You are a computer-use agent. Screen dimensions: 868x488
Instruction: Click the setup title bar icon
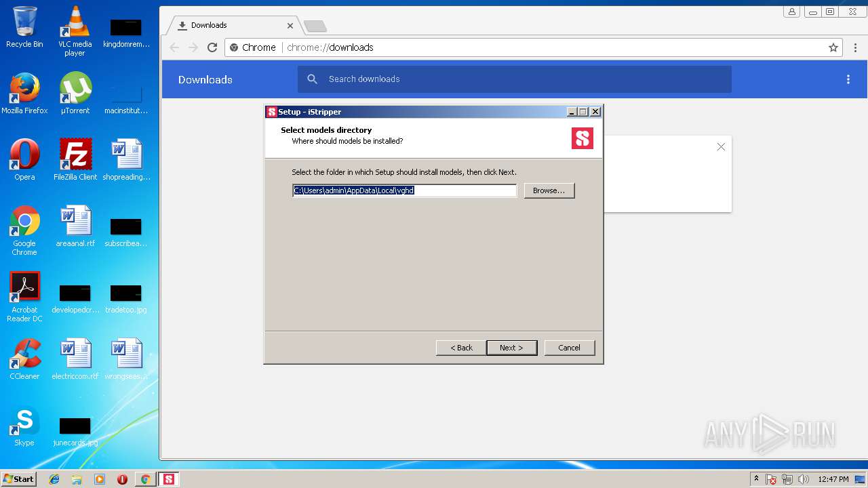click(x=272, y=112)
